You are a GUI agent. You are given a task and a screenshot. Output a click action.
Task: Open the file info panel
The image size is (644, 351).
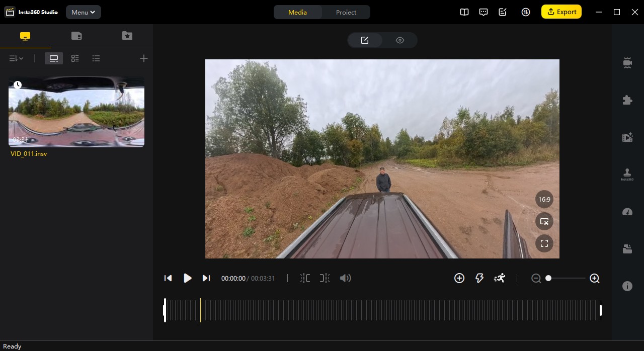click(x=627, y=286)
